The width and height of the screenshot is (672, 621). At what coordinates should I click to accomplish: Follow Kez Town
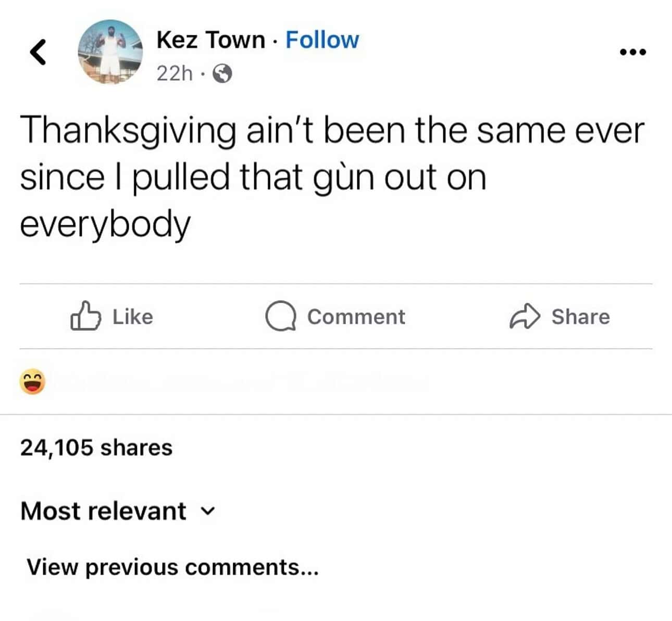322,40
